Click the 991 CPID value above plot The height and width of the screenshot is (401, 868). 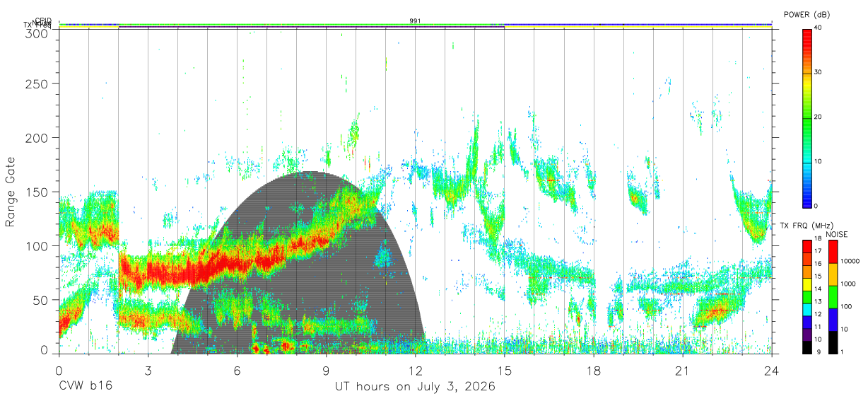tap(415, 21)
